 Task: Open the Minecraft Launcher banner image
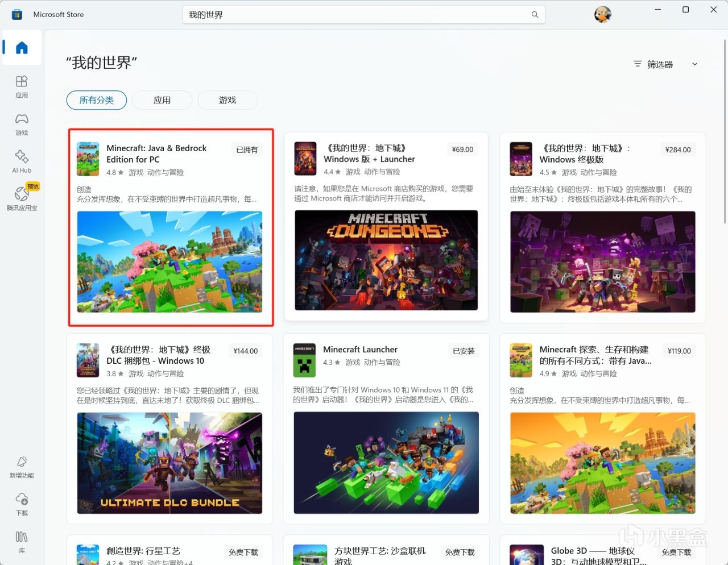(x=386, y=463)
